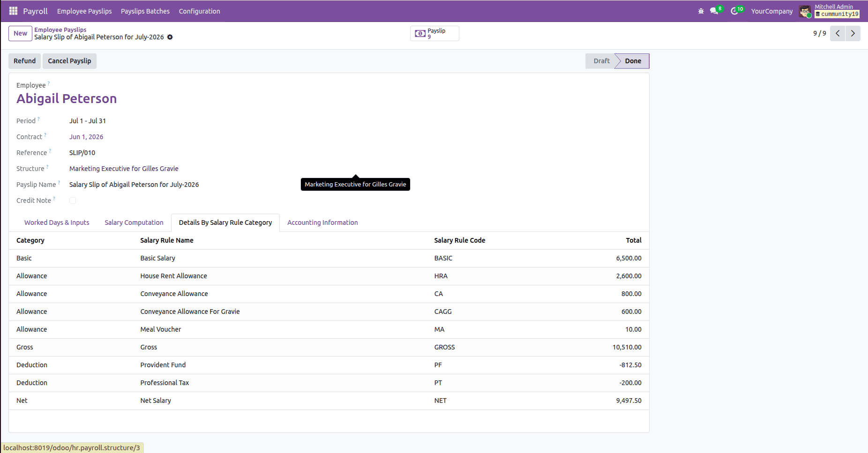The image size is (868, 453).
Task: Click the Payslip Name field value
Action: (x=134, y=185)
